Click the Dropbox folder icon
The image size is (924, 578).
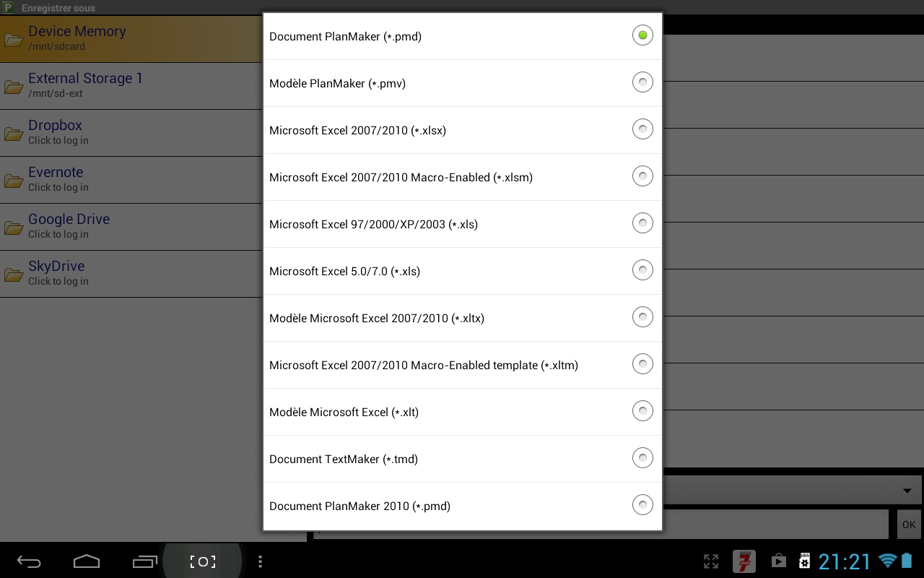[14, 134]
